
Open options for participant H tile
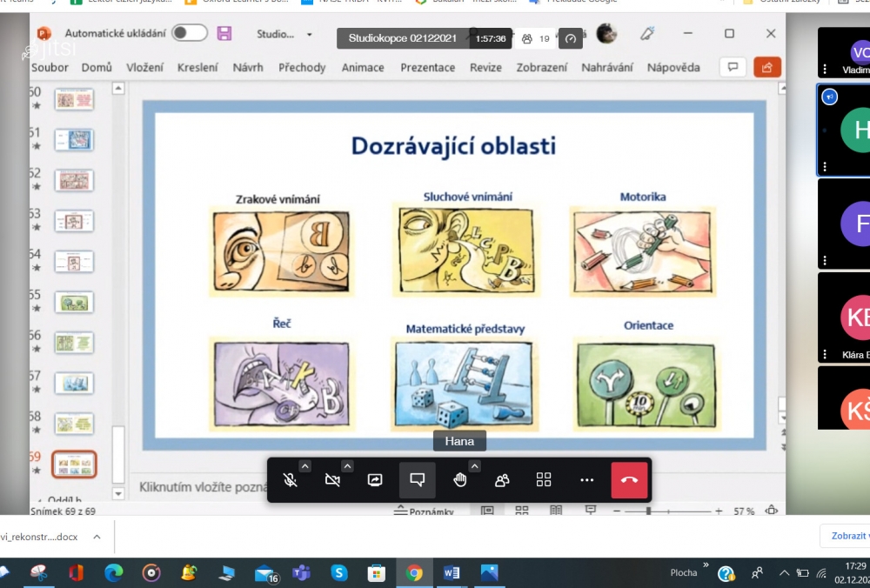(825, 166)
